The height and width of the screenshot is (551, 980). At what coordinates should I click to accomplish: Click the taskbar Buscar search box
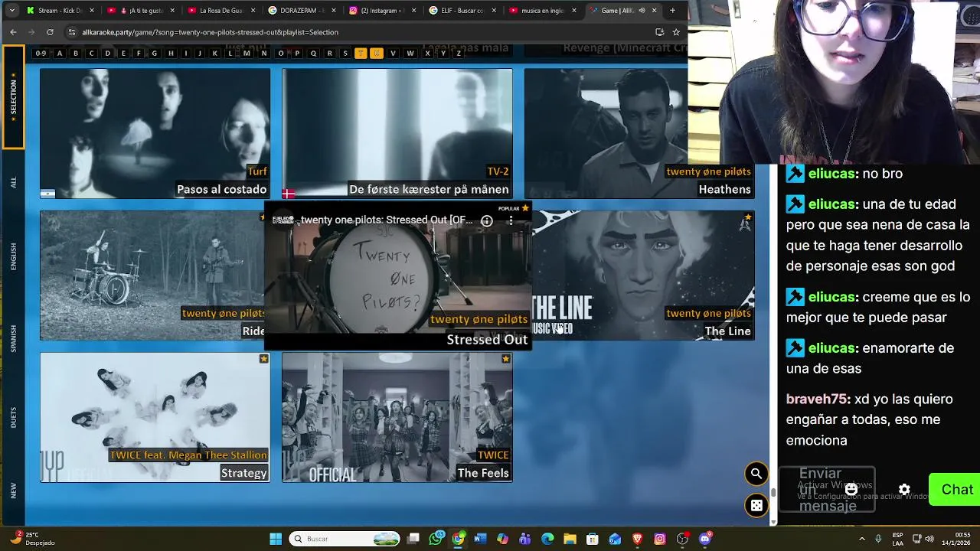click(x=345, y=539)
